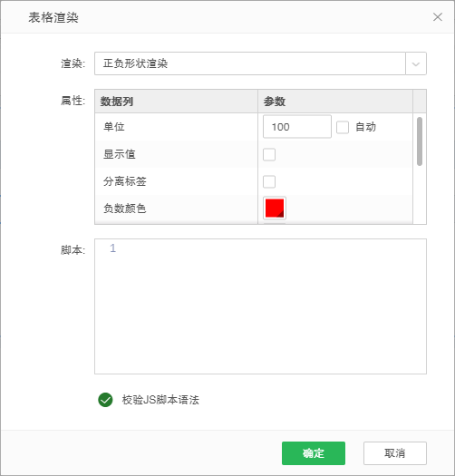Open the 渲染 dropdown arrow
The width and height of the screenshot is (455, 476).
pyautogui.click(x=416, y=63)
